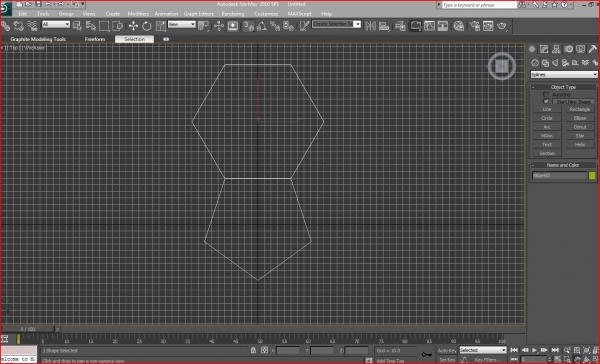
Task: Click the Play Animation button
Action: click(534, 350)
